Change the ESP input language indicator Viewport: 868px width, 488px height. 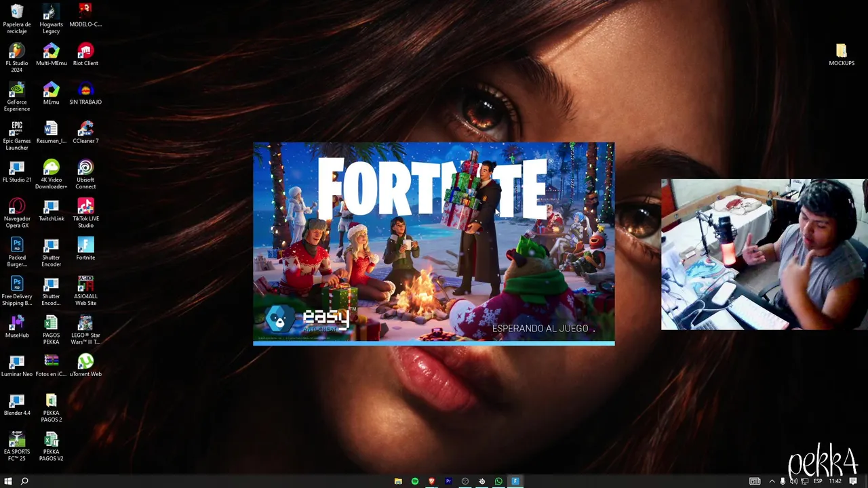click(x=818, y=481)
